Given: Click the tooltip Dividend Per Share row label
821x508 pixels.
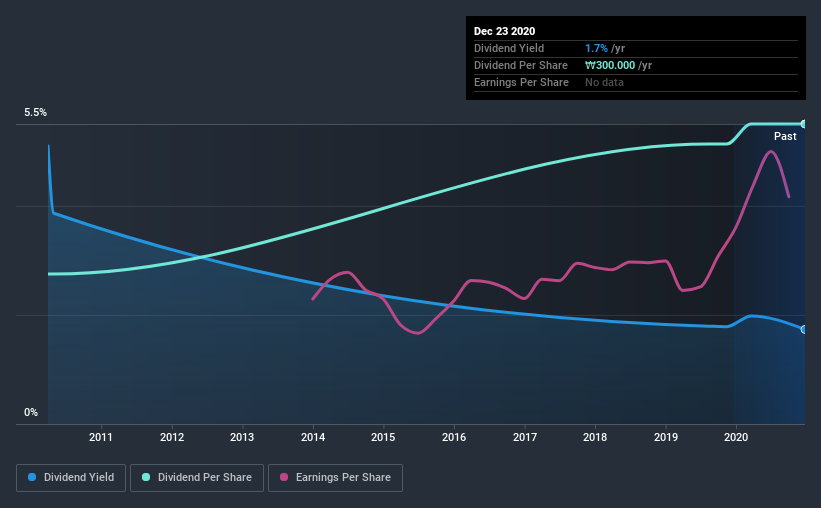Looking at the screenshot, I should click(520, 65).
